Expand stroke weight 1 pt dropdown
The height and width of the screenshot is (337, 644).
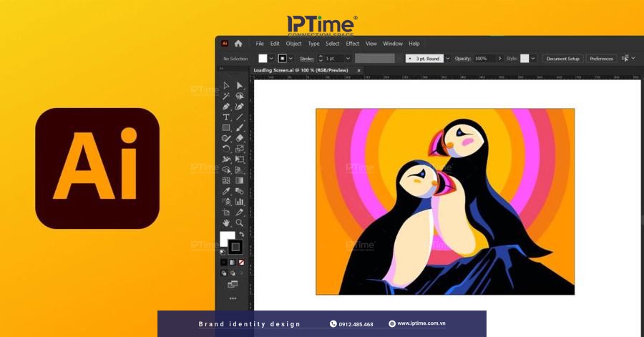point(348,59)
